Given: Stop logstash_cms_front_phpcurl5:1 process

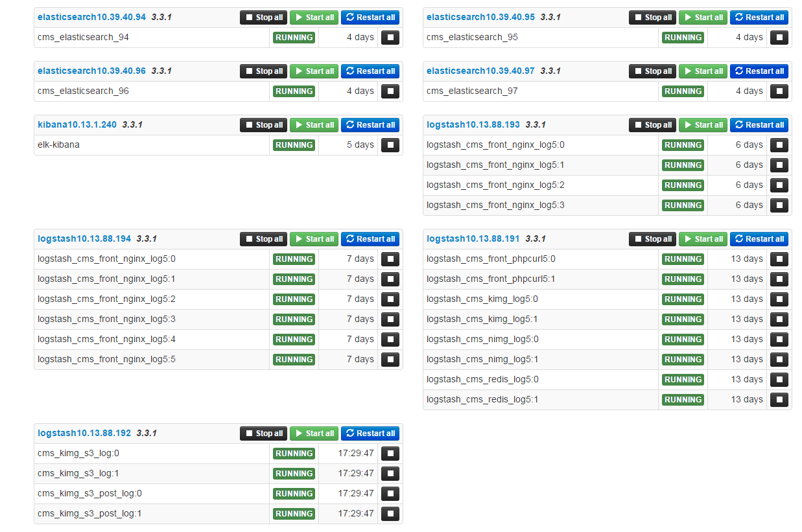Looking at the screenshot, I should click(779, 279).
